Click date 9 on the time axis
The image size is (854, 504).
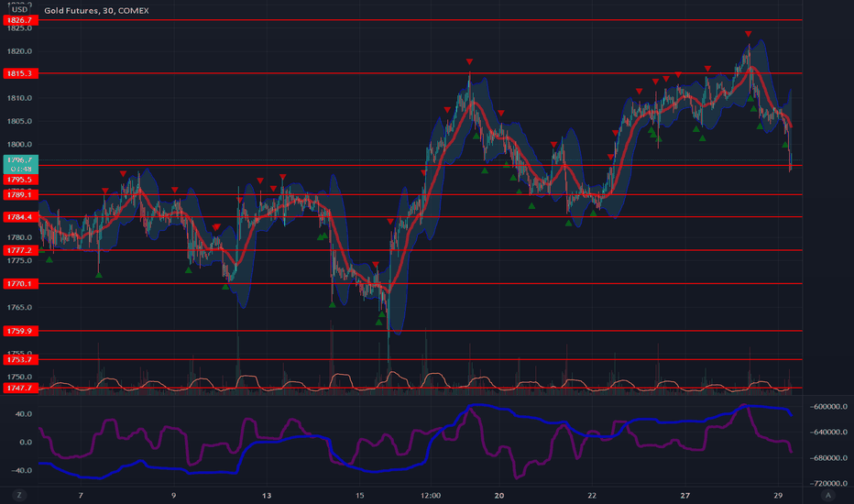click(174, 495)
